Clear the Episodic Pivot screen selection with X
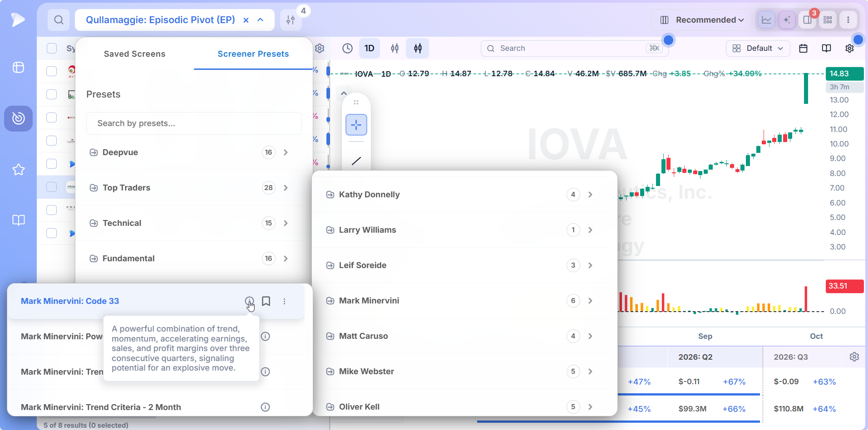Image resolution: width=868 pixels, height=430 pixels. click(246, 20)
